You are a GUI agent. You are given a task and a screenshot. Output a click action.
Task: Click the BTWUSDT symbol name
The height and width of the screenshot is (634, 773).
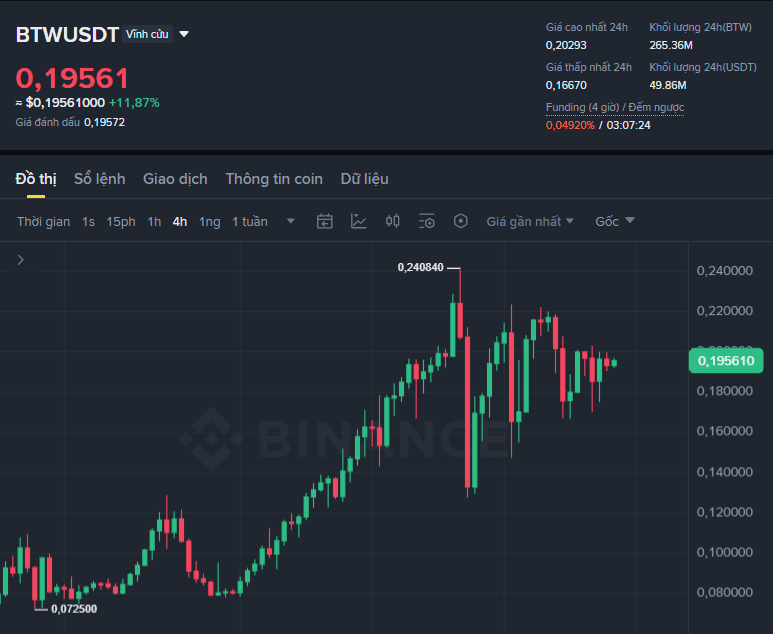point(67,35)
